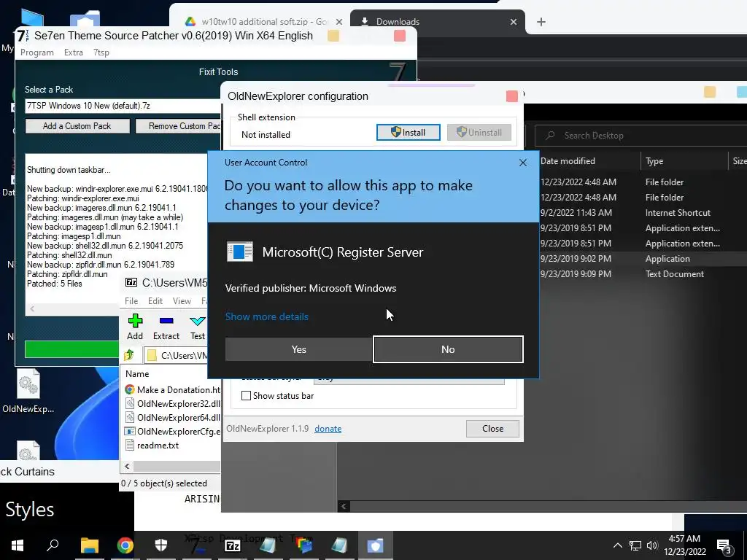This screenshot has width=747, height=560.
Task: Open 7-Zip View menu
Action: pos(182,301)
